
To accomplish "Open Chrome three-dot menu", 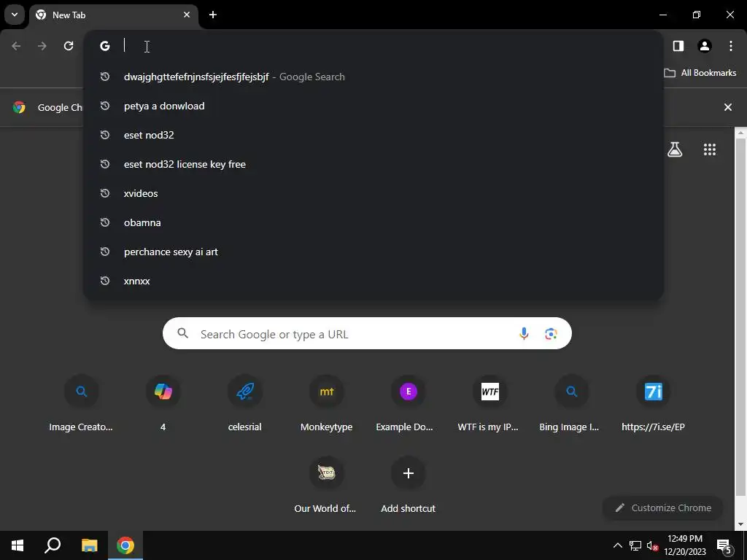I will pyautogui.click(x=731, y=46).
